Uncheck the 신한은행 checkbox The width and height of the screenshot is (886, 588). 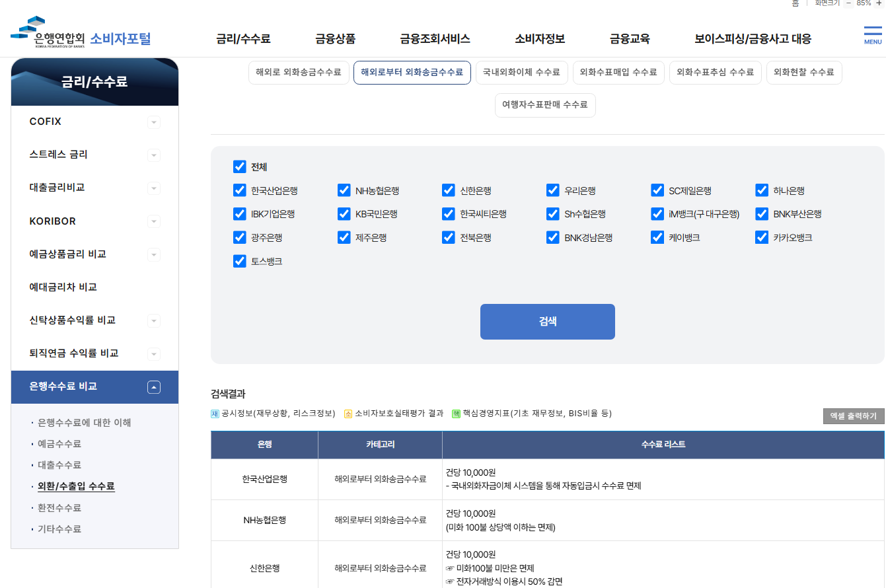point(449,190)
